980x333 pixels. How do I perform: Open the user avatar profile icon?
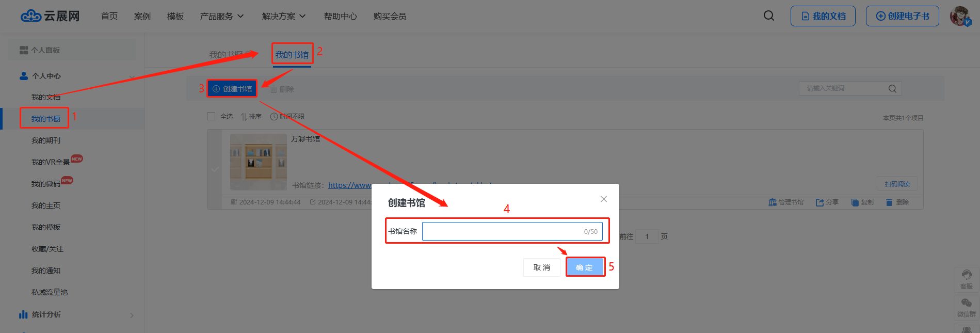(x=960, y=16)
